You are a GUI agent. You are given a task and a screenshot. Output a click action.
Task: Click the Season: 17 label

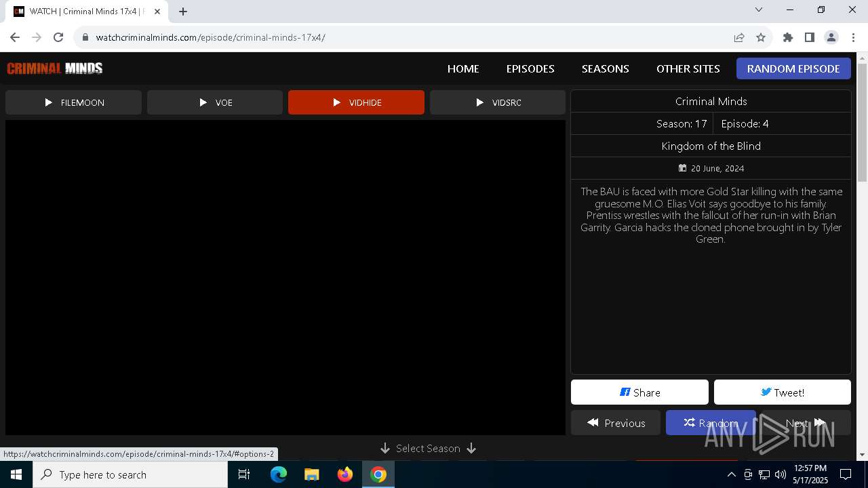[x=682, y=123]
